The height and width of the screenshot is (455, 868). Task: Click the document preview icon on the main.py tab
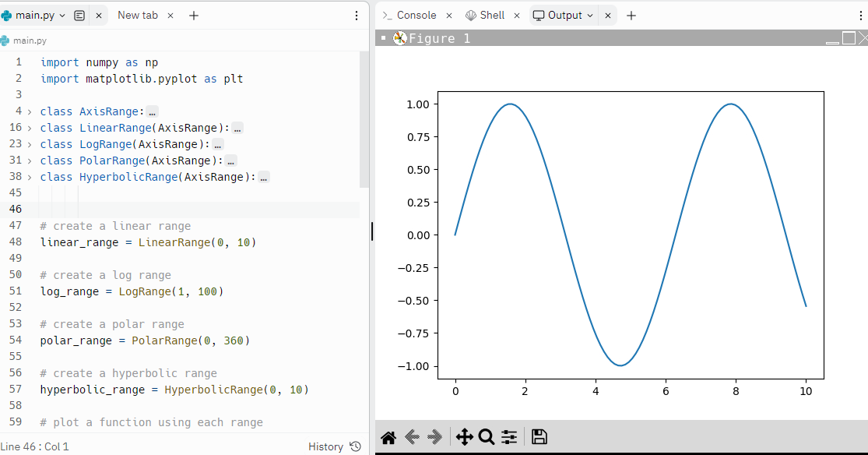click(x=79, y=15)
